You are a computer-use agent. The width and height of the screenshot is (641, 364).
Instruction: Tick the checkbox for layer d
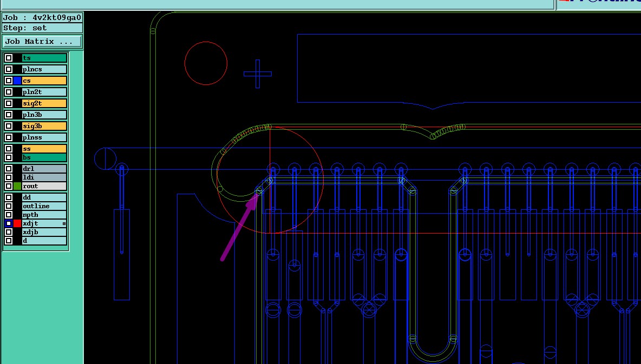pyautogui.click(x=9, y=241)
